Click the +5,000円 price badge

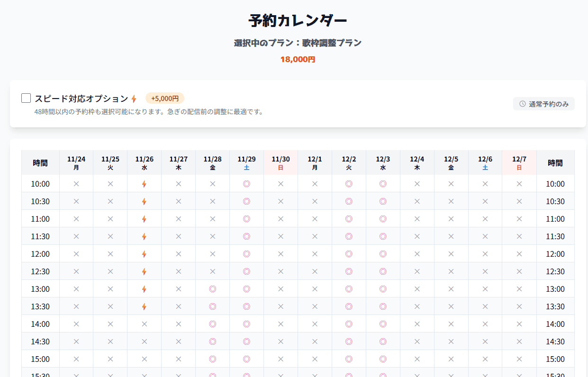[x=164, y=98]
